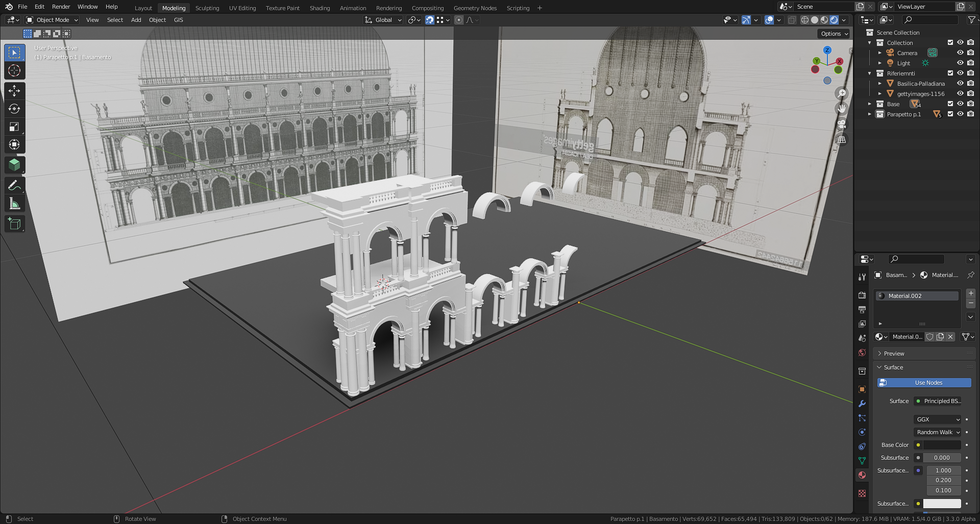Select the Add Cube tool
980x524 pixels.
tap(14, 223)
